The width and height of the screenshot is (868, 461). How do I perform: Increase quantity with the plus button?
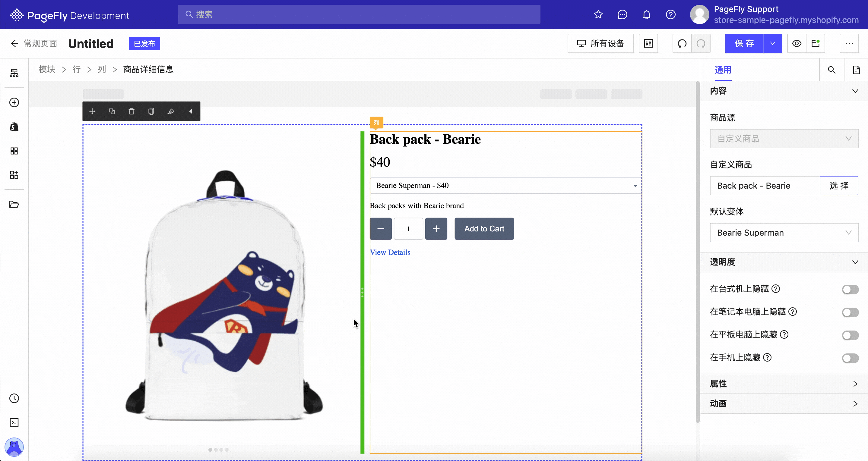coord(436,229)
